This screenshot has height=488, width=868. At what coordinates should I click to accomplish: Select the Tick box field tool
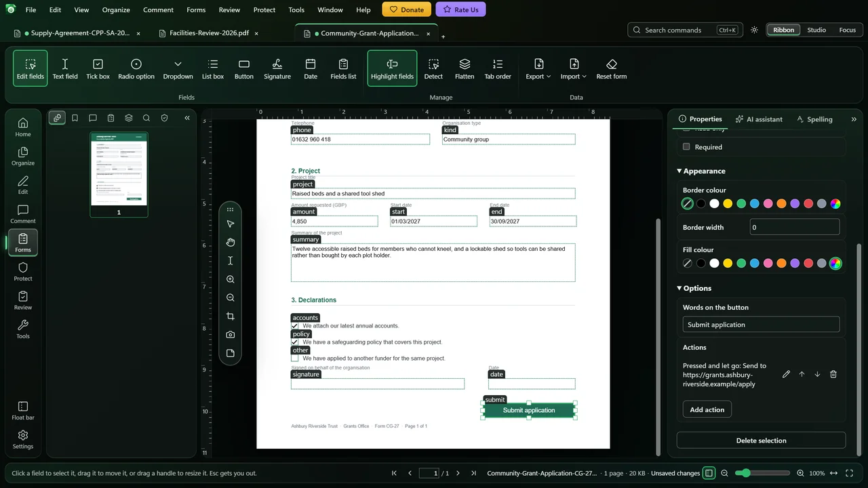pos(98,68)
